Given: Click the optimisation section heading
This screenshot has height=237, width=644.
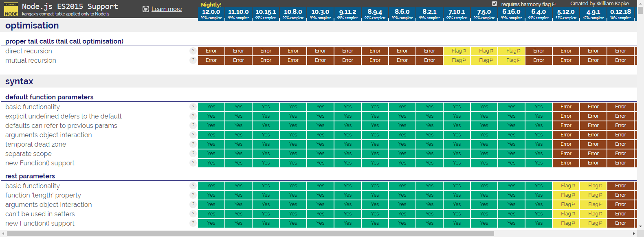Looking at the screenshot, I should click(x=32, y=25).
